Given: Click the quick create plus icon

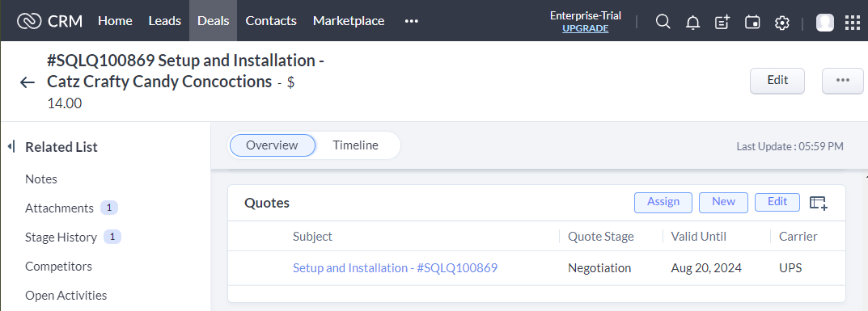Looking at the screenshot, I should pyautogui.click(x=722, y=22).
